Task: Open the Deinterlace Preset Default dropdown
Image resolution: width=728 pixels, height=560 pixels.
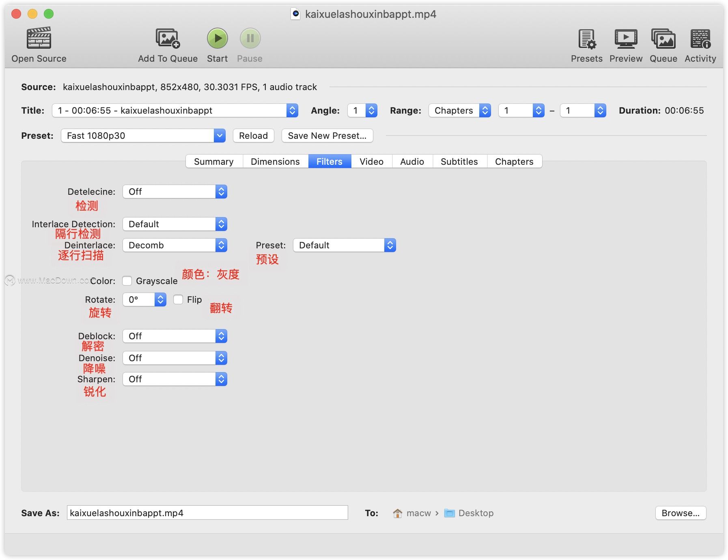Action: tap(345, 245)
